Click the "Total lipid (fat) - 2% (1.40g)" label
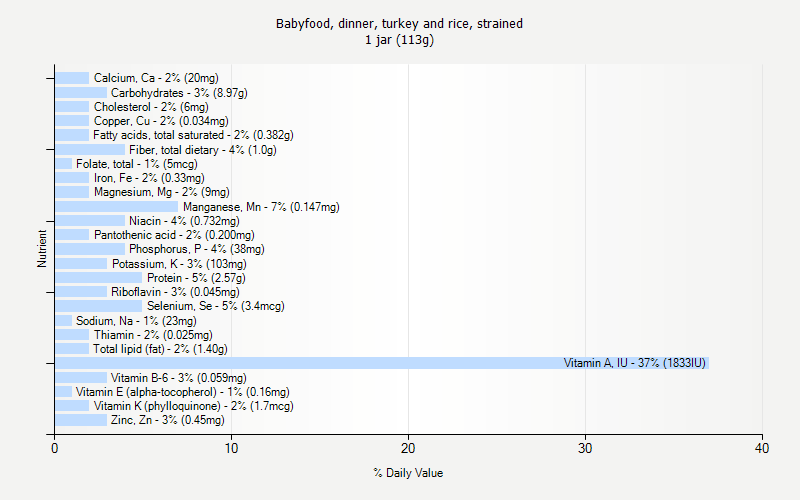800x500 pixels. point(160,349)
